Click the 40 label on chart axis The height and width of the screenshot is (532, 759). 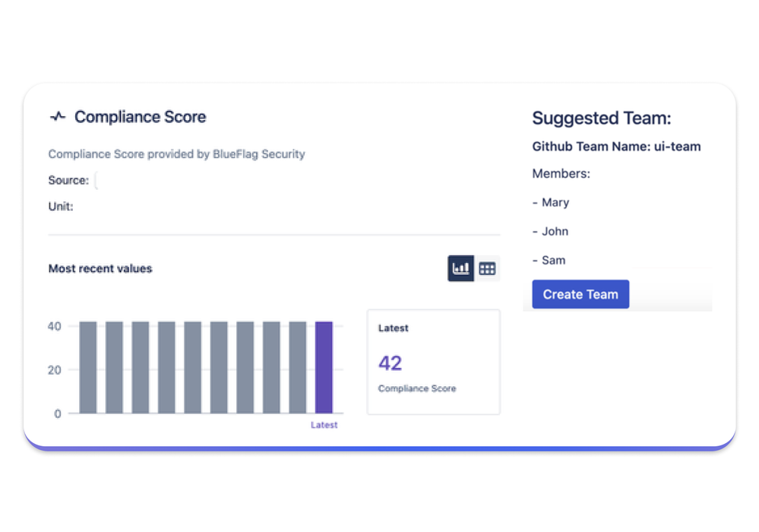coord(55,326)
